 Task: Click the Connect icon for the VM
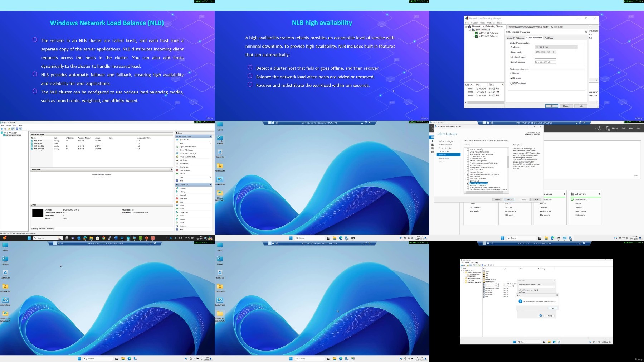[177, 188]
